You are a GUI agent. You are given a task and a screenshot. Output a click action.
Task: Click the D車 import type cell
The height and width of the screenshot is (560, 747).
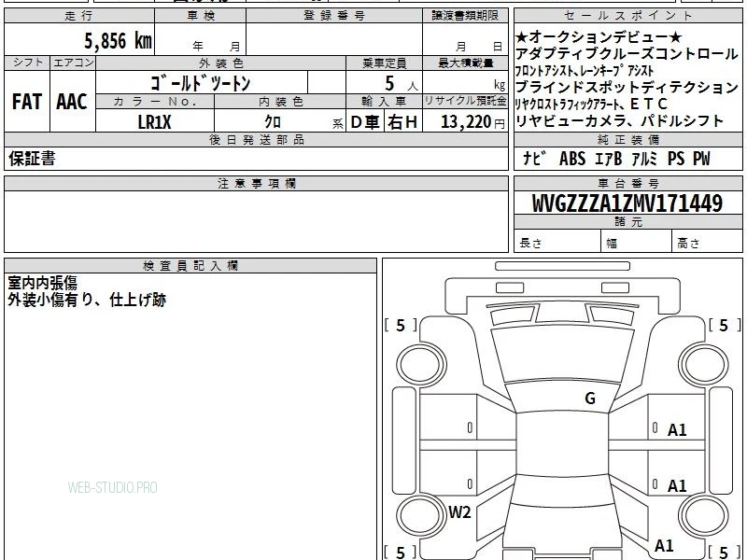(365, 121)
